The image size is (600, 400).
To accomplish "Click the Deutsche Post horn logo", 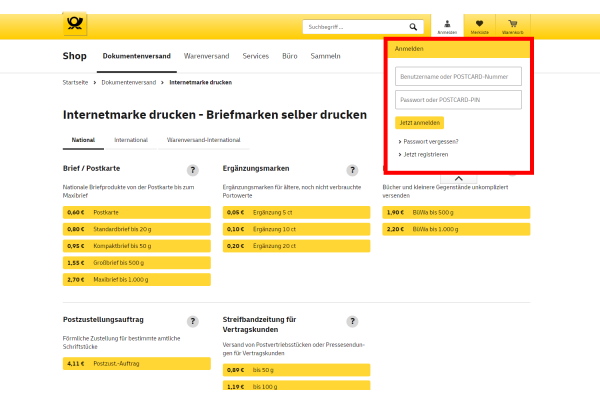I will point(75,24).
